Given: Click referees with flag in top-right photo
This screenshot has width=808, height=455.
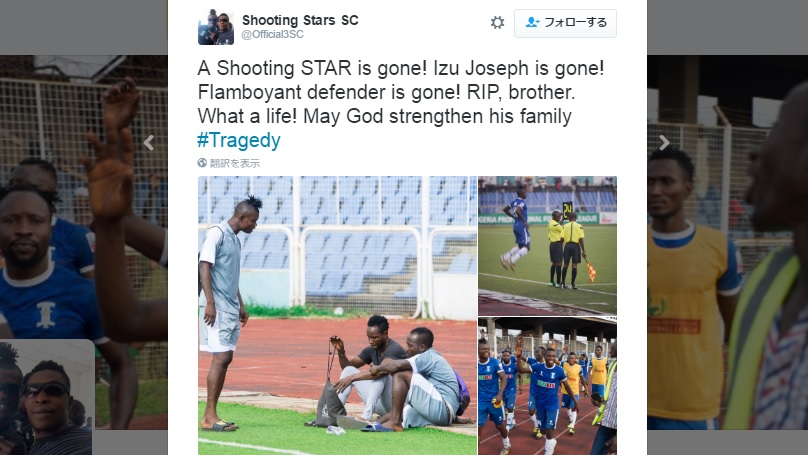Looking at the screenshot, I should (567, 249).
